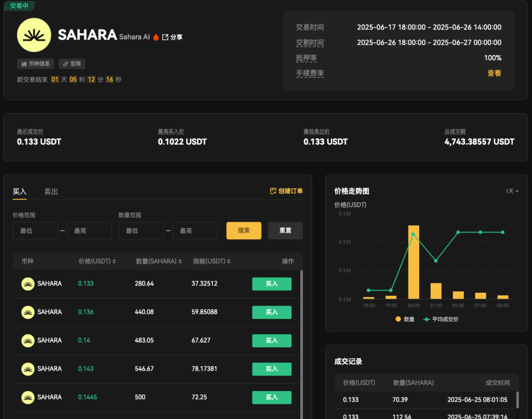Open the external share link icon beside 分享
The image size is (532, 419).
[x=166, y=37]
